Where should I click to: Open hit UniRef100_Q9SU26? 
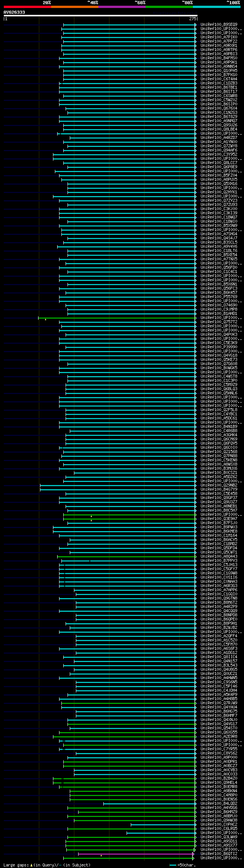click(219, 125)
